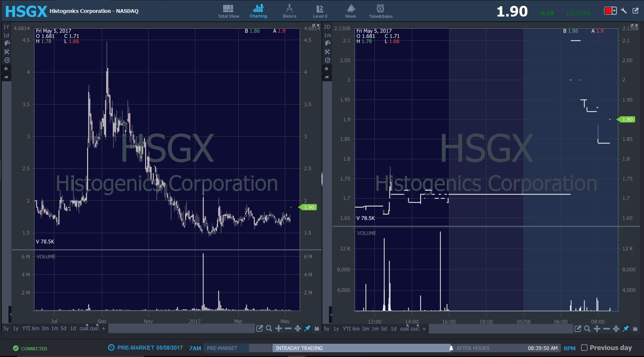Pop out the HSGX window from header
Screen dimensions: 644x357
click(636, 11)
